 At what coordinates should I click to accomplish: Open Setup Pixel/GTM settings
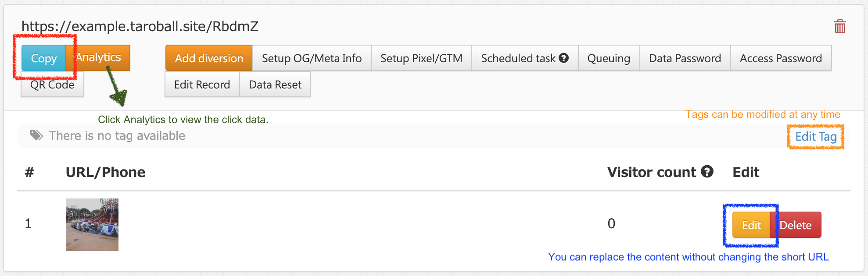point(421,58)
